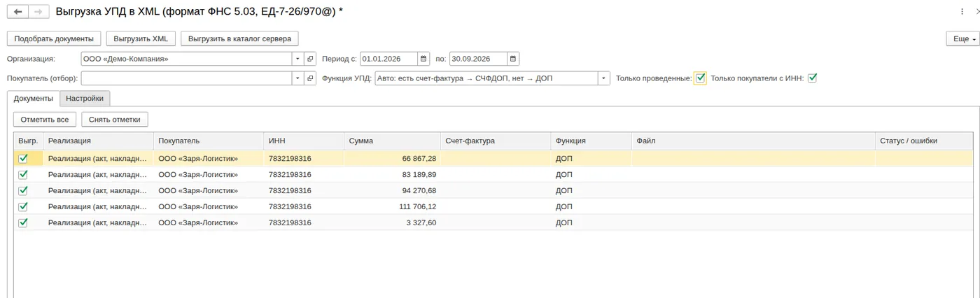Click the Подобрать документы button

click(54, 39)
